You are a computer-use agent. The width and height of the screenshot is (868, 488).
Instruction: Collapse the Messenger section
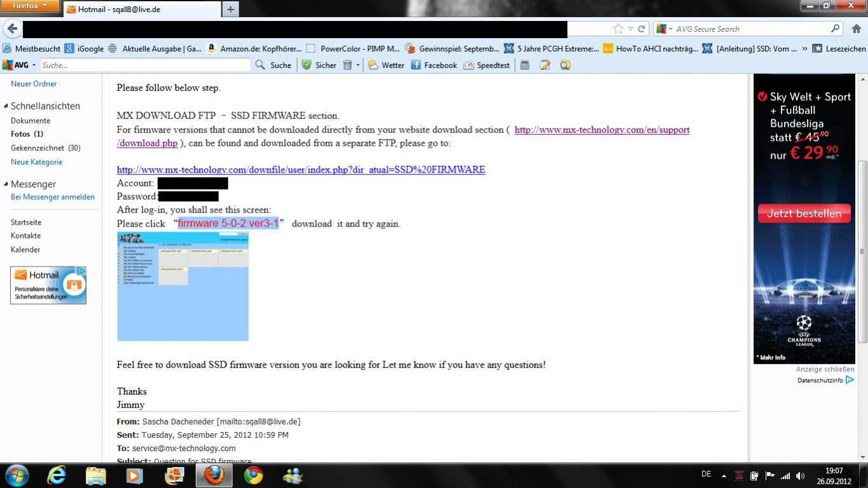click(6, 184)
